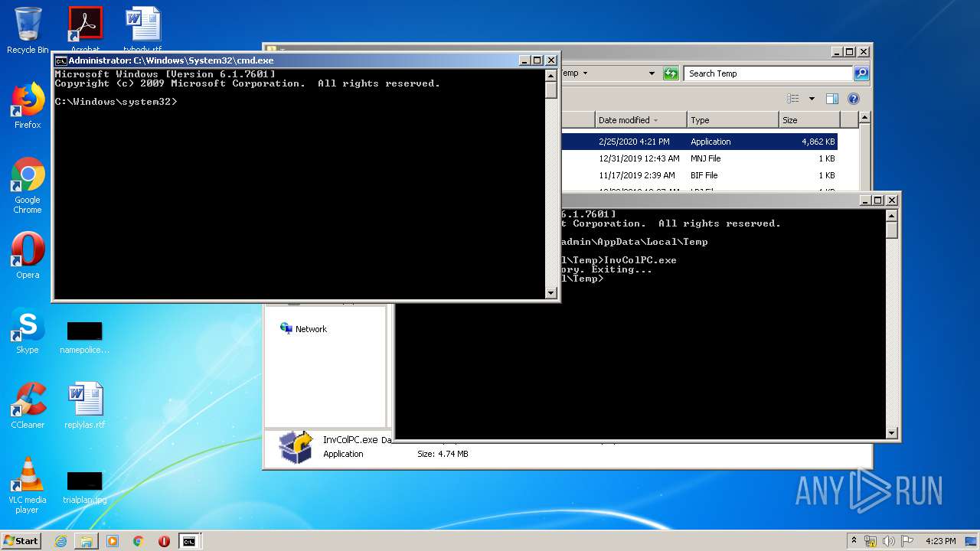Select the 2/25/2020 4:21 PM Application row
980x551 pixels.
[x=699, y=142]
